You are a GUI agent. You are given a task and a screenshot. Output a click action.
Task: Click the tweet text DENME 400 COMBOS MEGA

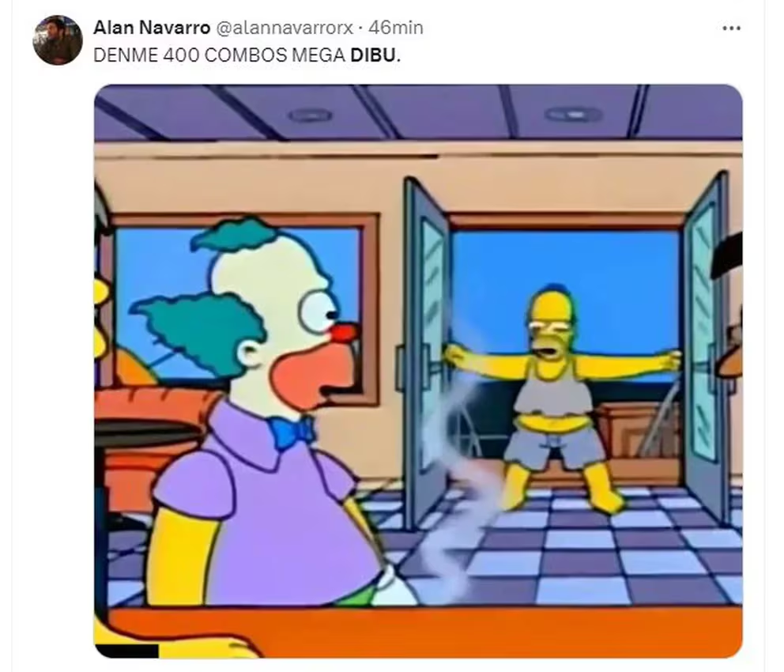[x=219, y=55]
